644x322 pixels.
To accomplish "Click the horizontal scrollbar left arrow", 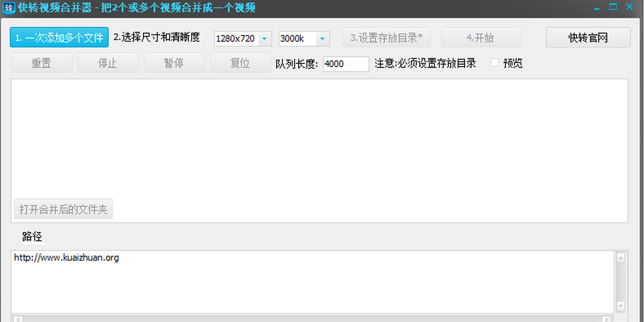I will point(17,319).
